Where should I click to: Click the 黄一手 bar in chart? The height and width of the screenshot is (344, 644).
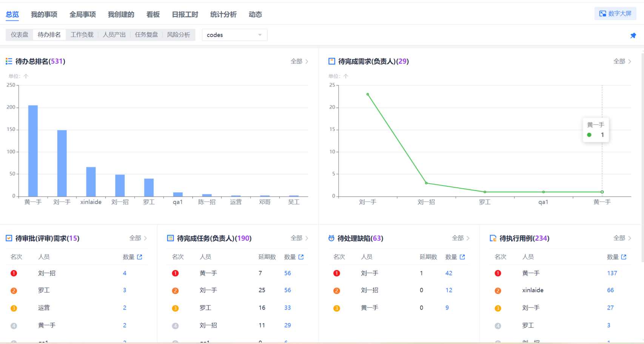click(33, 150)
